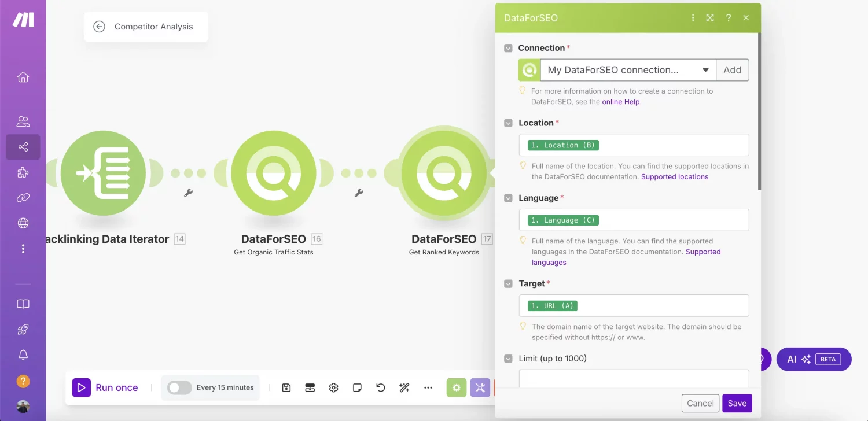Save the scenario with the disk icon
Screen dimensions: 868x421
[286, 387]
